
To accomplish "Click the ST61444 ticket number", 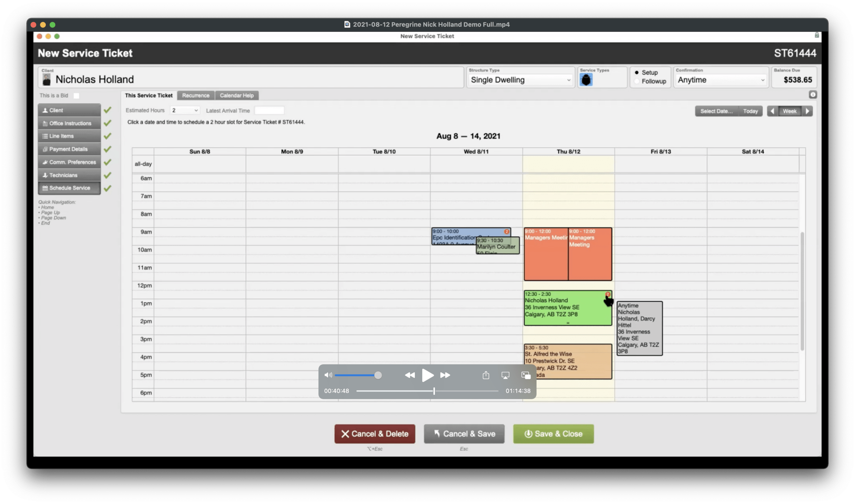I will [795, 53].
